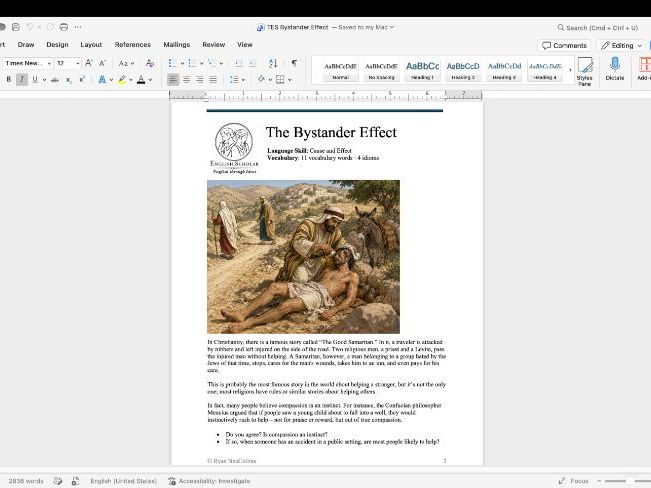The width and height of the screenshot is (651, 488).
Task: Switch to the View tab
Action: click(245, 44)
